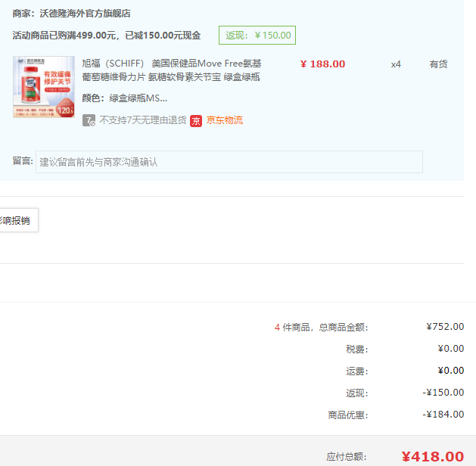476x466 pixels.
Task: Click the 商品优惠 discount amount -¥184.00
Action: coord(443,415)
